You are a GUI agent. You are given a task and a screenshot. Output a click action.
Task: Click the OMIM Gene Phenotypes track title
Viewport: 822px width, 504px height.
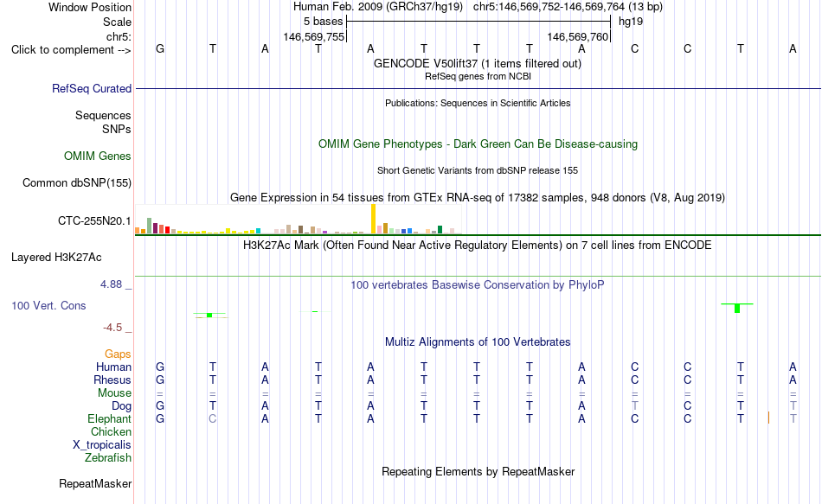tap(478, 144)
